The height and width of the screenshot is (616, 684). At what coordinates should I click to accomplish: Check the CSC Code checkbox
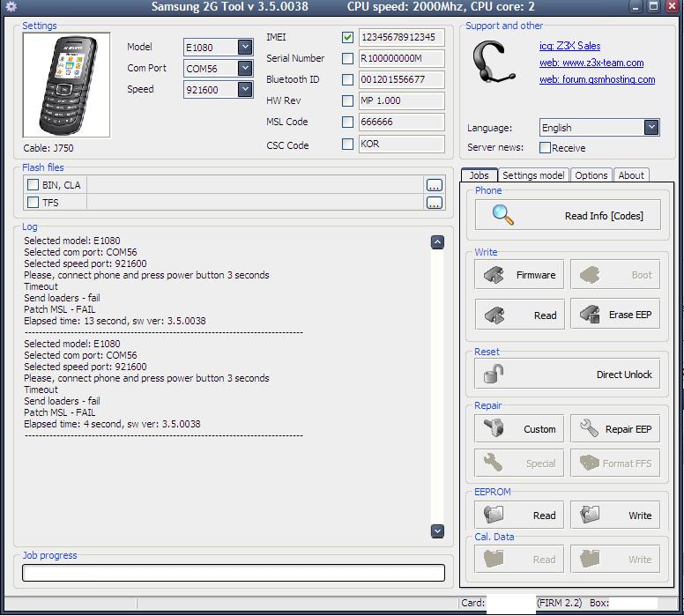(347, 144)
